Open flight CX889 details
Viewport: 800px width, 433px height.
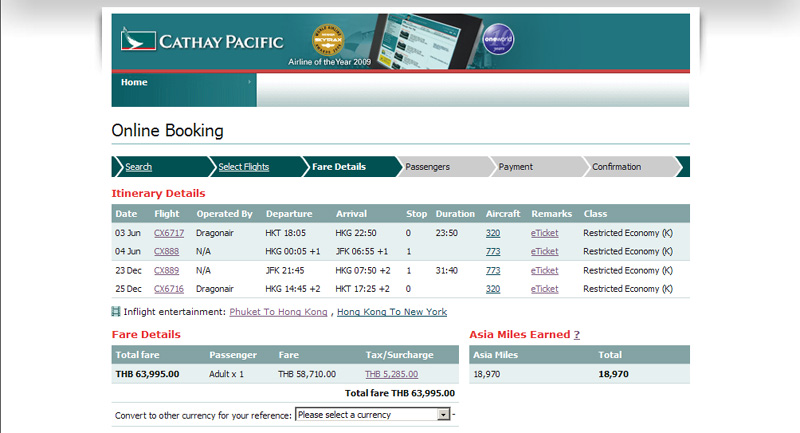166,270
